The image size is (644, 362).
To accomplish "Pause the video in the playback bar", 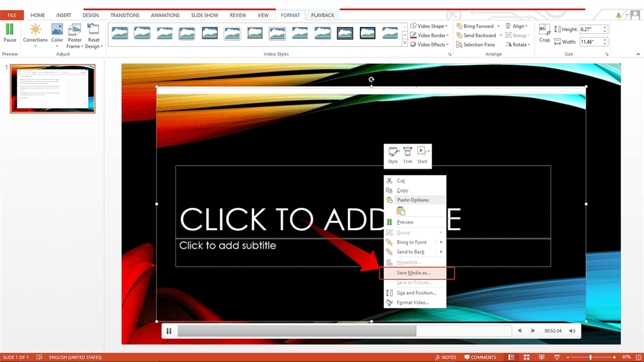I will click(169, 331).
